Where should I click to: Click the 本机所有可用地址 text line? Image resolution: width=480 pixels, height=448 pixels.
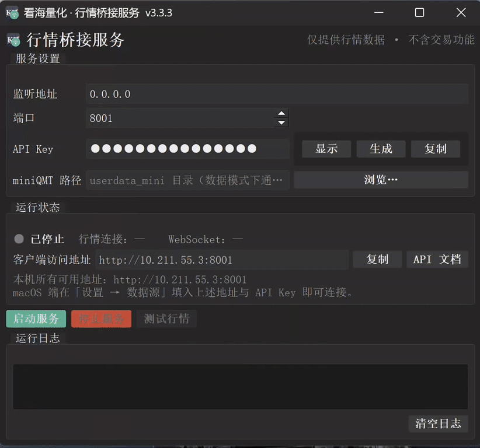point(130,279)
